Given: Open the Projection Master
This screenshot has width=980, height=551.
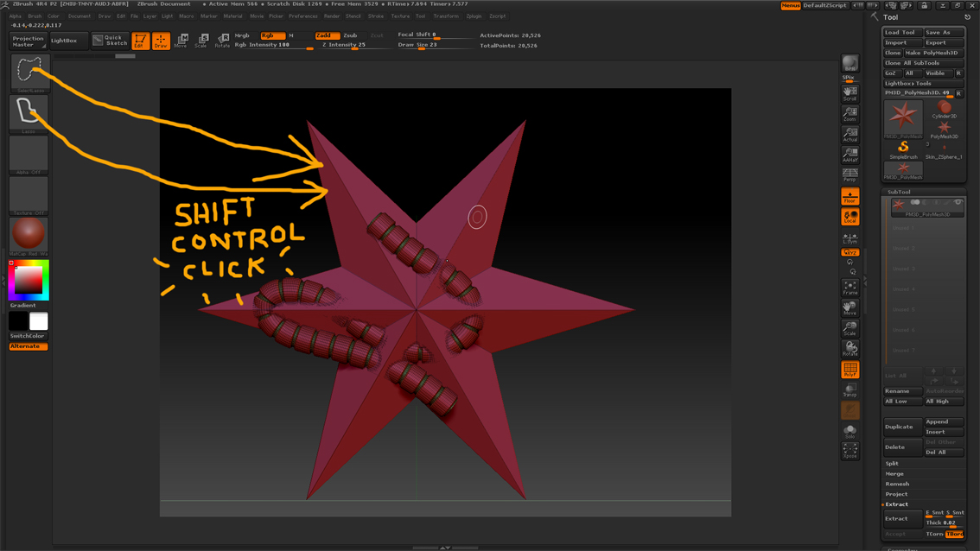Looking at the screenshot, I should pos(29,41).
